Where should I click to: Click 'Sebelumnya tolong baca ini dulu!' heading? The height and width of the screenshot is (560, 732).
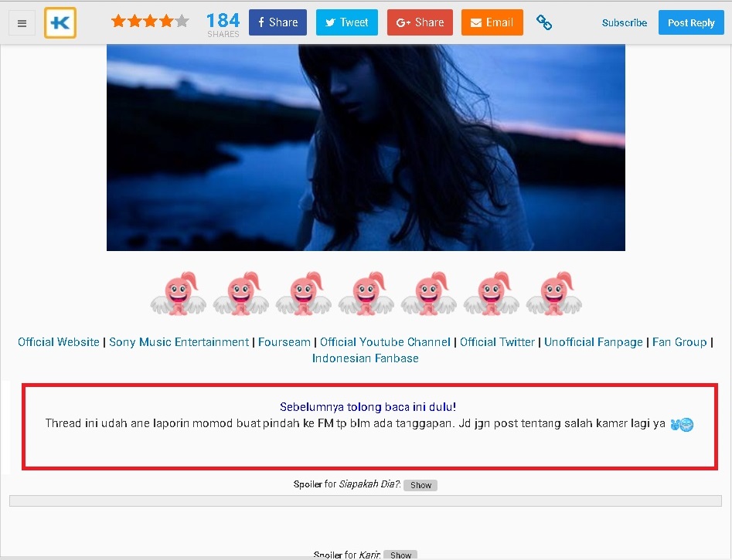368,407
